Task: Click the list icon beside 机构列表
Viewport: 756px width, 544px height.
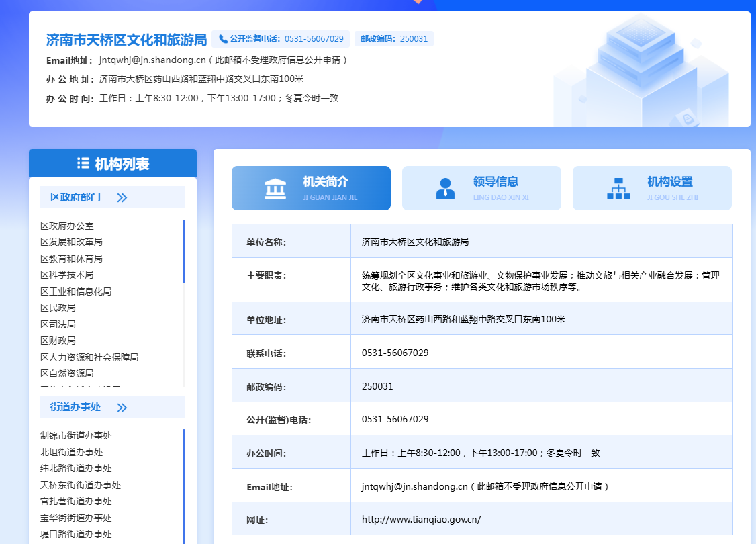Action: (x=83, y=163)
